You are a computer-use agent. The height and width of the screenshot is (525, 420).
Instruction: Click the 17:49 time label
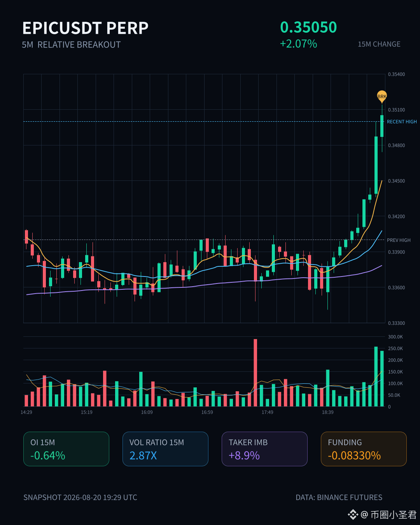[x=268, y=412]
